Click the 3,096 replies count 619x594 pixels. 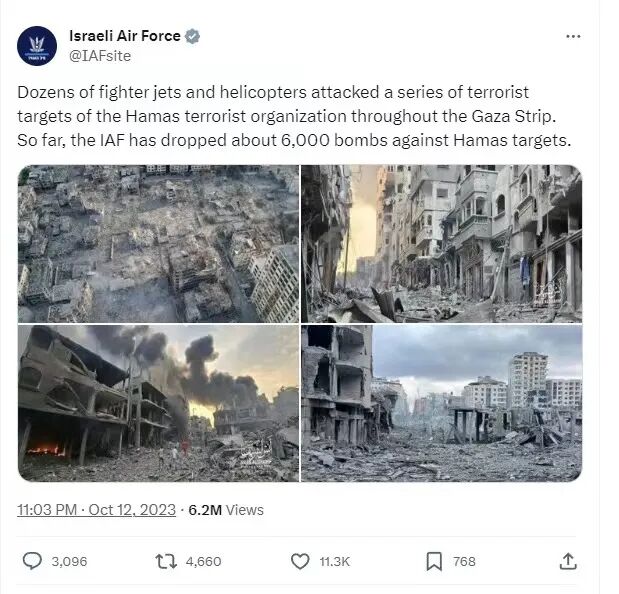click(69, 562)
